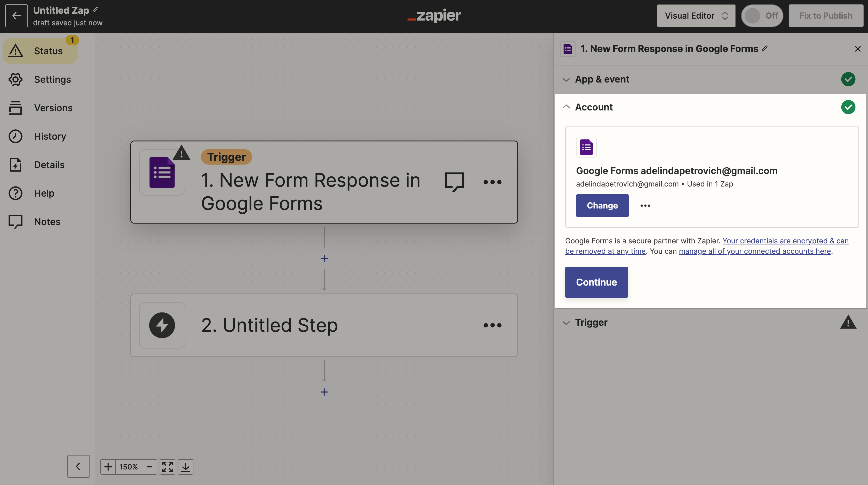Viewport: 868px width, 485px height.
Task: Click the Zapier logo
Action: pyautogui.click(x=434, y=16)
